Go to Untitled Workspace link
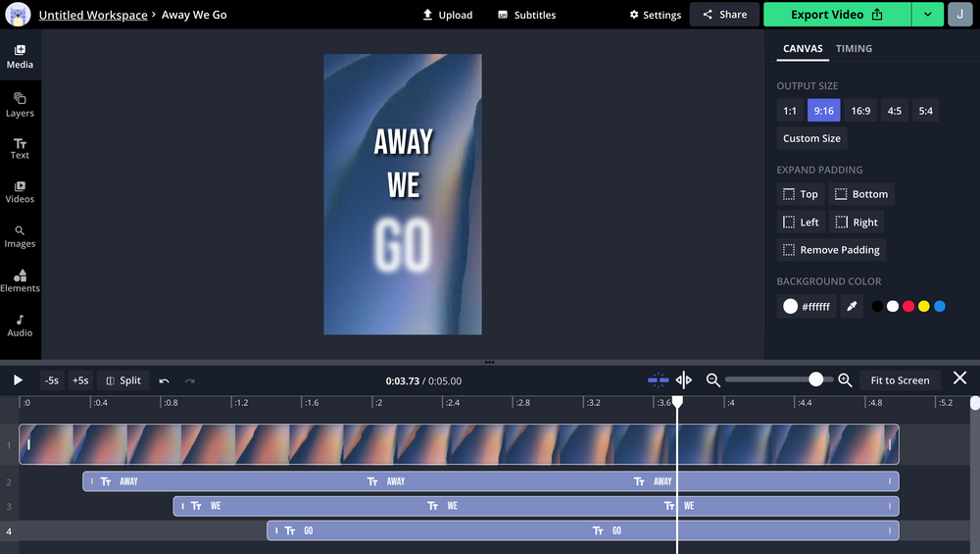This screenshot has height=554, width=980. pos(93,15)
